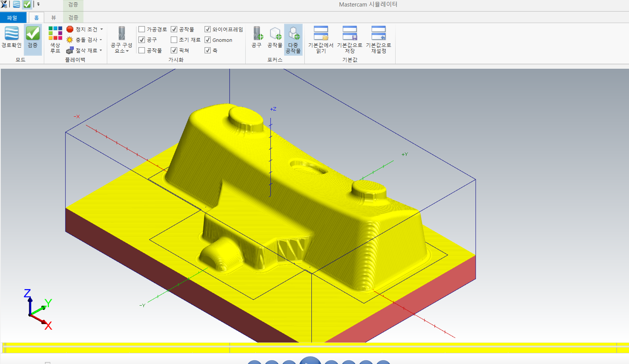Viewport: 629px width, 364px height.
Task: Select 다중 공작물 multiple workpiece focus
Action: click(293, 40)
